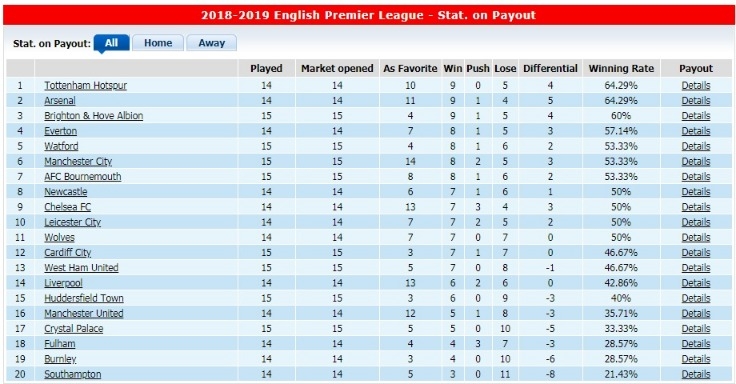
Task: View payout Details for Fulham row
Action: tap(696, 344)
